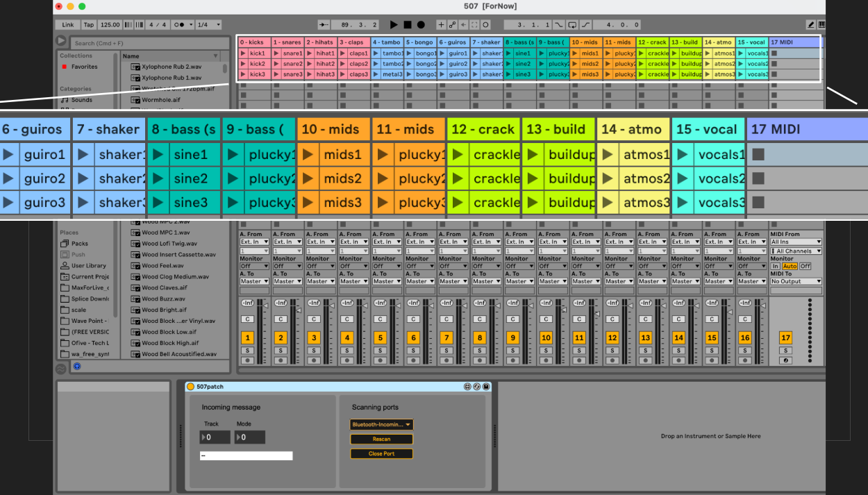The height and width of the screenshot is (495, 868).
Task: Launch the claps1 clip
Action: (x=343, y=53)
